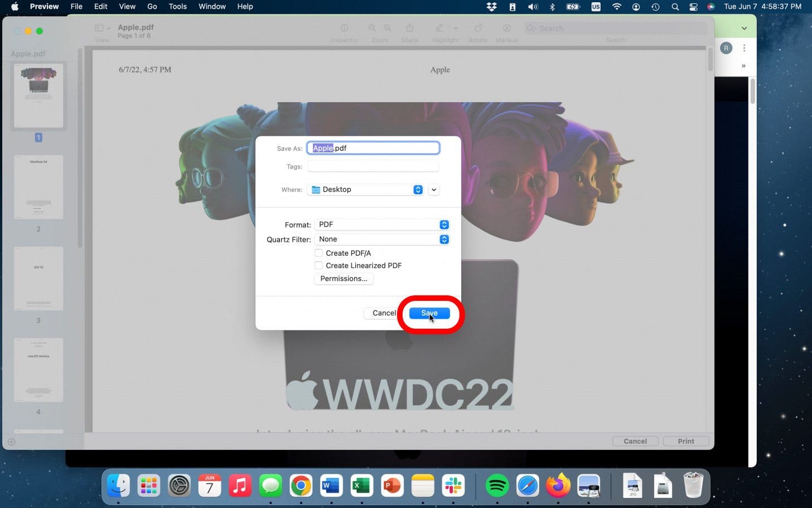Select page 3 thumbnail in the sidebar
The height and width of the screenshot is (508, 812).
[x=38, y=279]
